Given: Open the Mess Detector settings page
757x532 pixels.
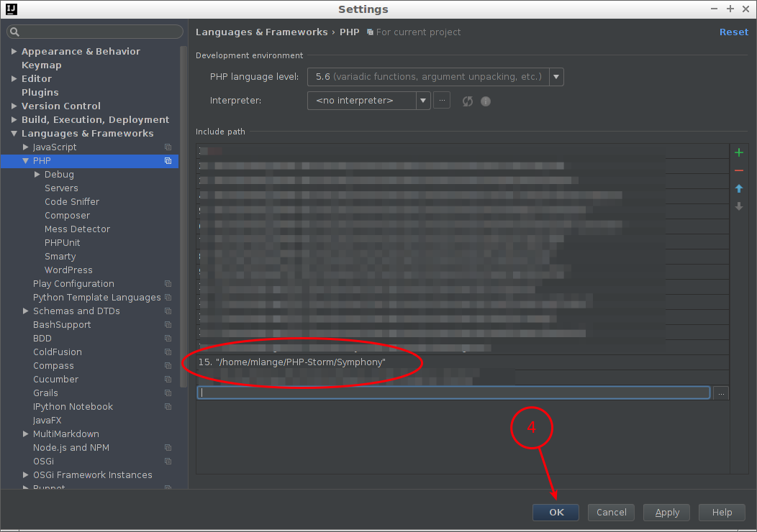Looking at the screenshot, I should coord(77,229).
